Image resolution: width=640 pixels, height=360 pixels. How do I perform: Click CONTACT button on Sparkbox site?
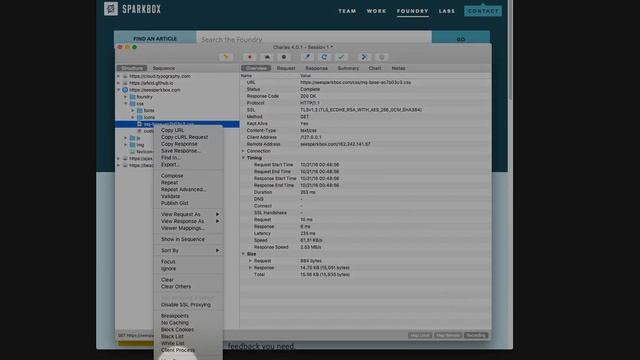(483, 11)
